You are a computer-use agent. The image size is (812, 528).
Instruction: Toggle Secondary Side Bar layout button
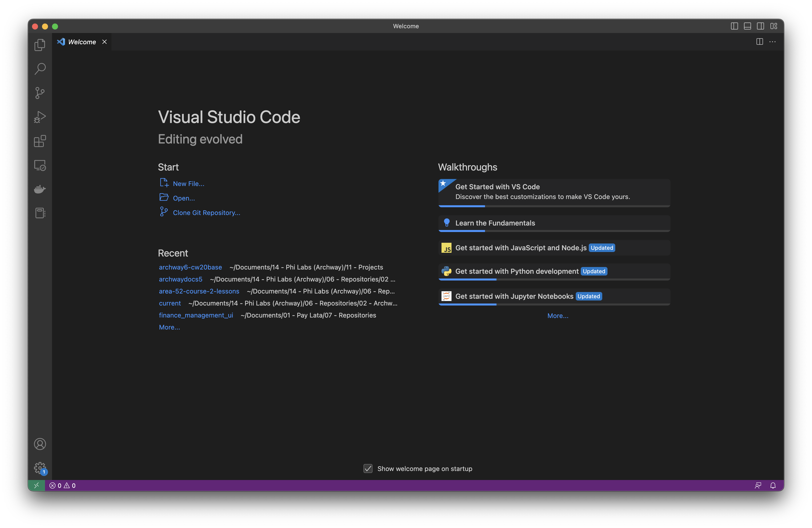click(760, 26)
